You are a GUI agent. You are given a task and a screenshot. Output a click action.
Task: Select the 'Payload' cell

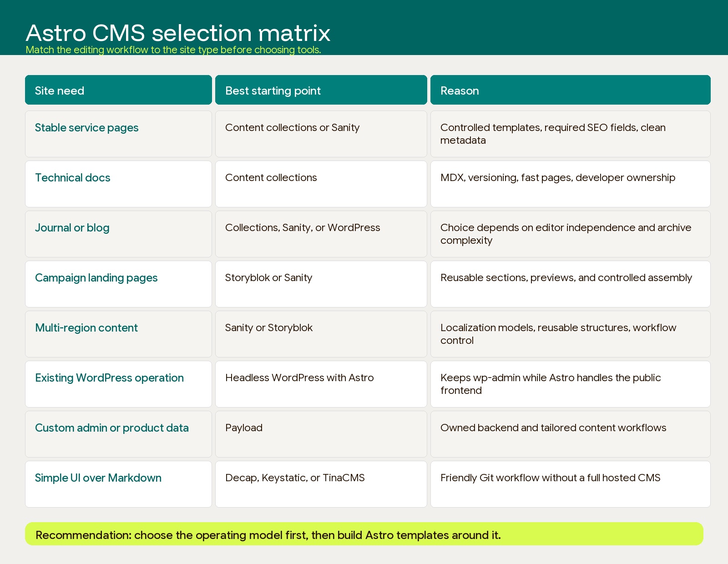click(x=321, y=434)
